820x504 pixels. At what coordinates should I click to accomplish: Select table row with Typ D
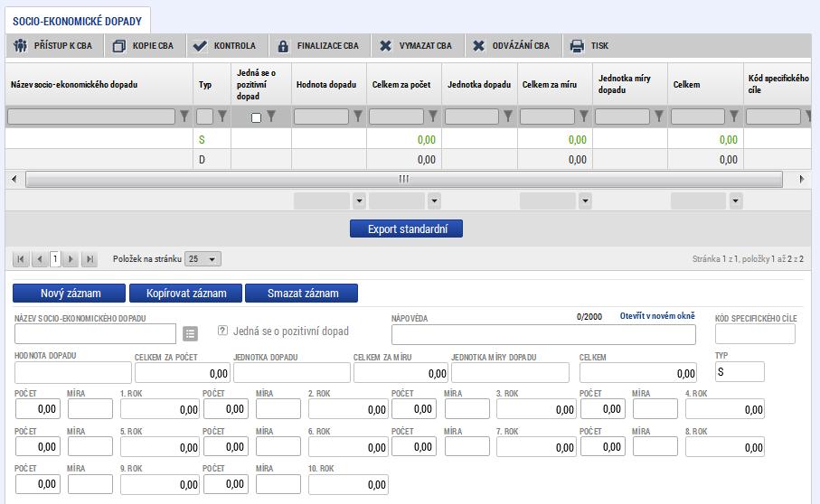(x=408, y=159)
